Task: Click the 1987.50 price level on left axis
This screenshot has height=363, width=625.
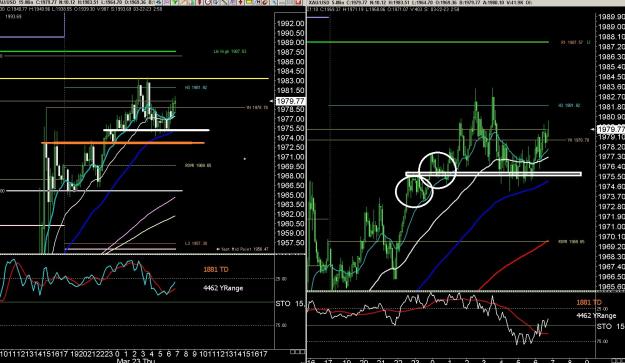Action: point(291,52)
